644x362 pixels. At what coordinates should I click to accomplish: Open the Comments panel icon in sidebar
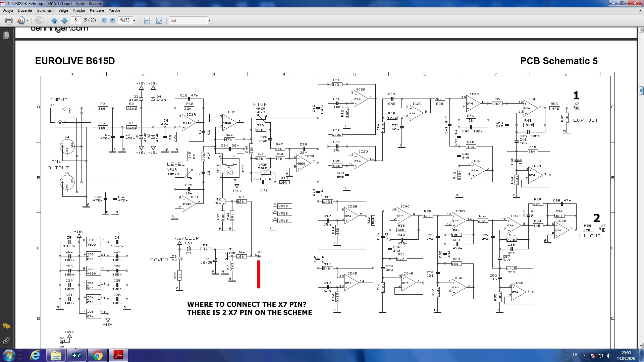6,326
